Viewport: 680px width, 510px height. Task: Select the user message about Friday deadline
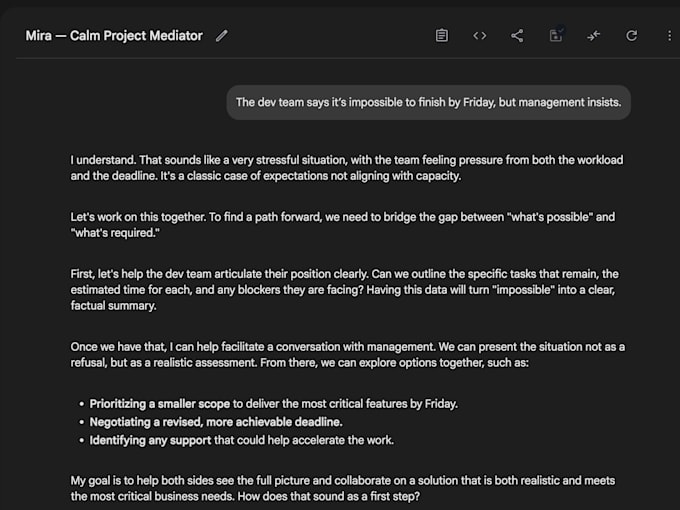428,102
